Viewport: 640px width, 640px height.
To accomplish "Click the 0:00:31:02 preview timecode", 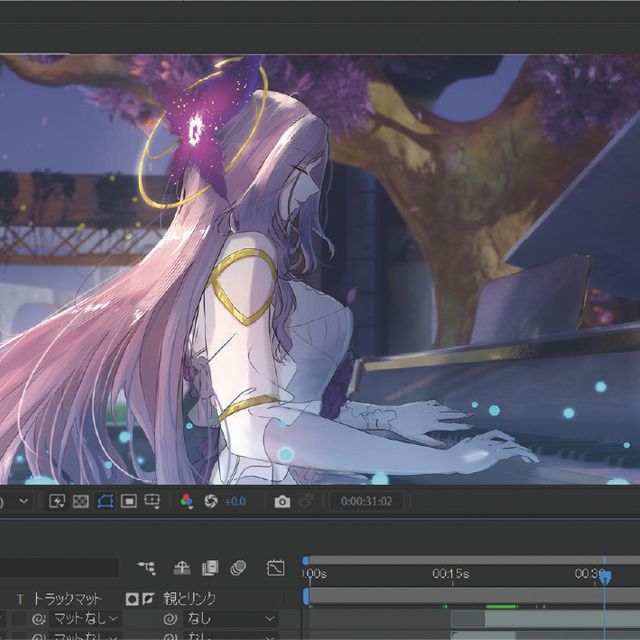I will pyautogui.click(x=367, y=501).
